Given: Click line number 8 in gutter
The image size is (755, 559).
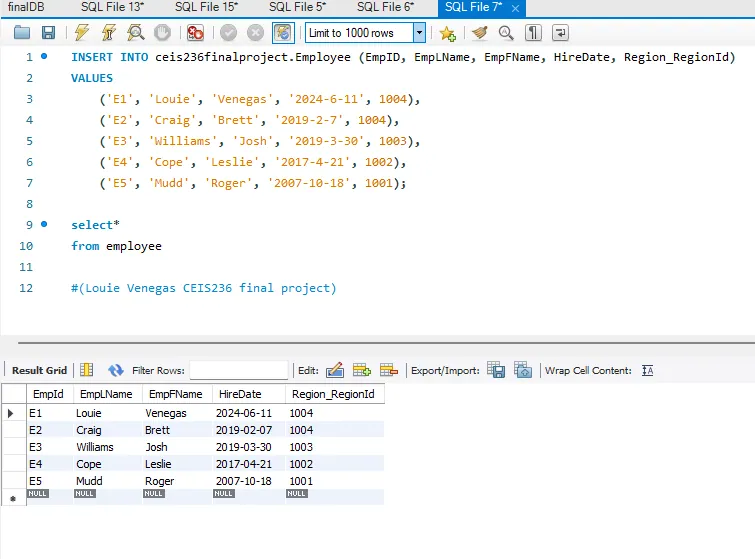Looking at the screenshot, I should tap(29, 204).
